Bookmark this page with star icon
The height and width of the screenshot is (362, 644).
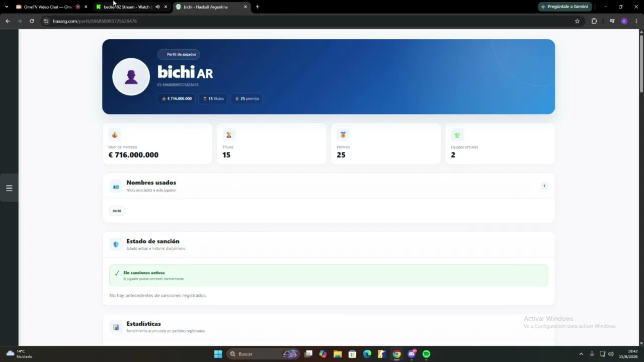pyautogui.click(x=577, y=21)
